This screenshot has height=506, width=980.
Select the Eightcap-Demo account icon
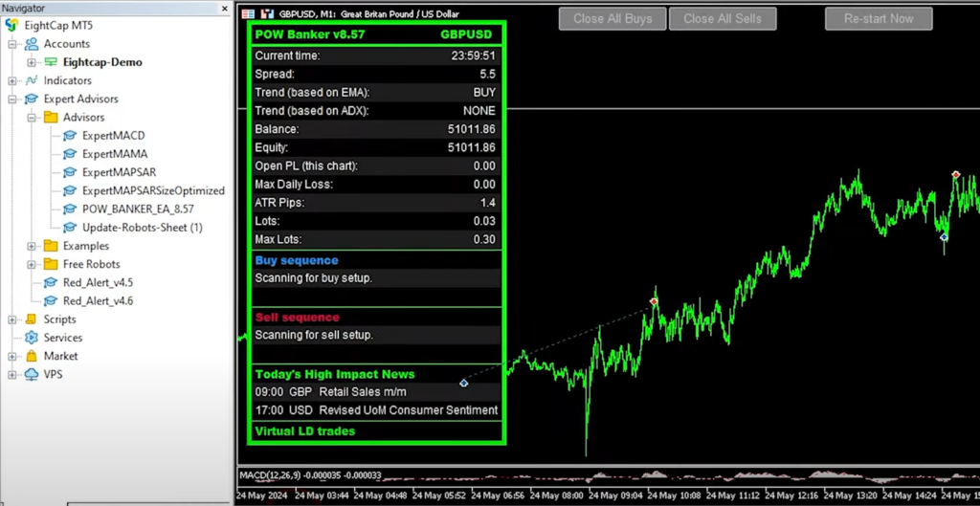(51, 62)
